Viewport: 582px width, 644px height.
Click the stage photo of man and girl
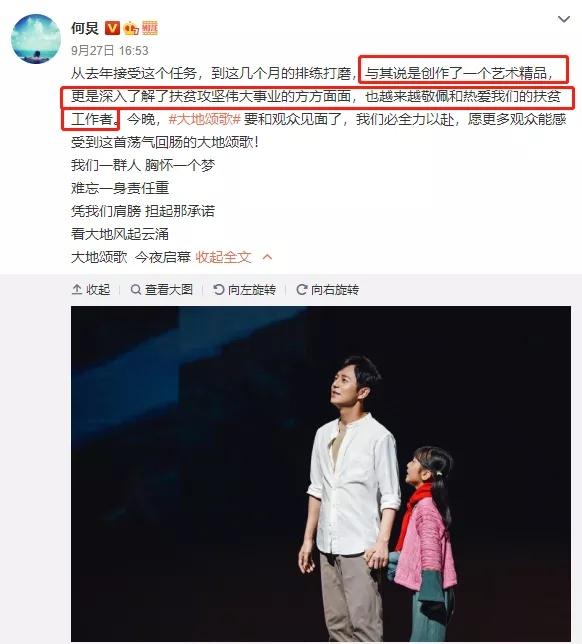coord(321,473)
